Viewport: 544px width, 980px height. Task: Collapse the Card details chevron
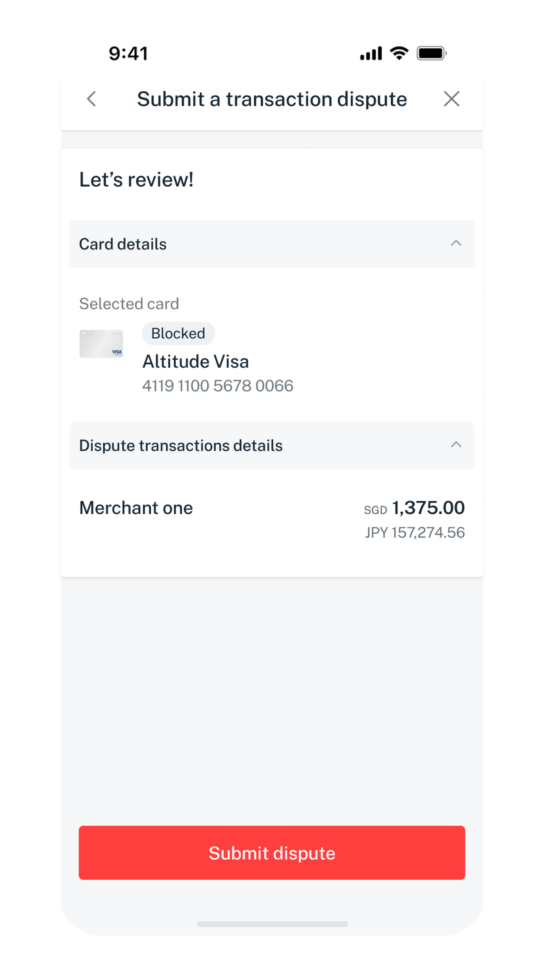pos(456,243)
